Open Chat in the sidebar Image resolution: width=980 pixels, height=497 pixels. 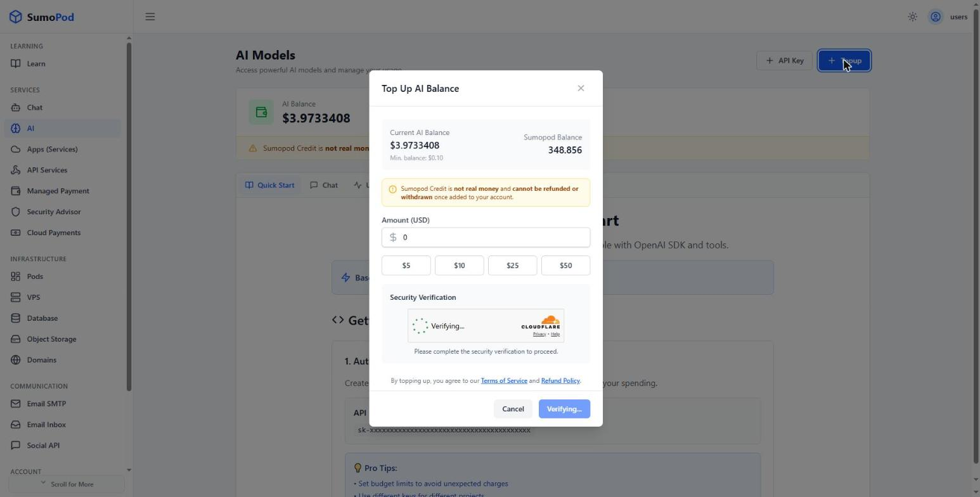click(x=61, y=108)
